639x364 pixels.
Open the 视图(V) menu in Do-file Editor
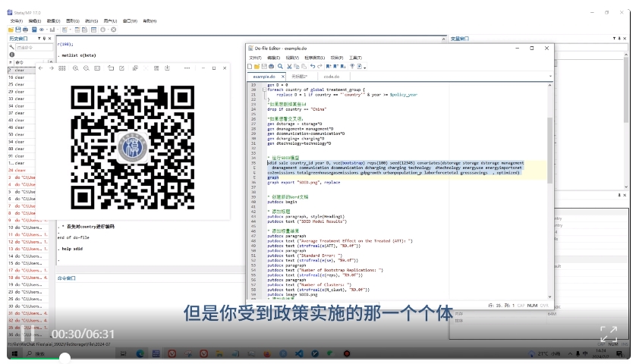[x=291, y=58]
